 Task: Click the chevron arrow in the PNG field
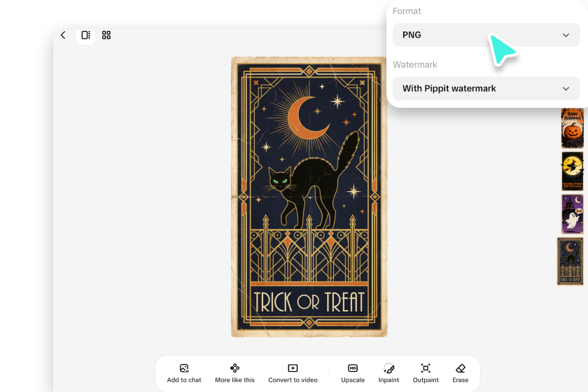(566, 35)
